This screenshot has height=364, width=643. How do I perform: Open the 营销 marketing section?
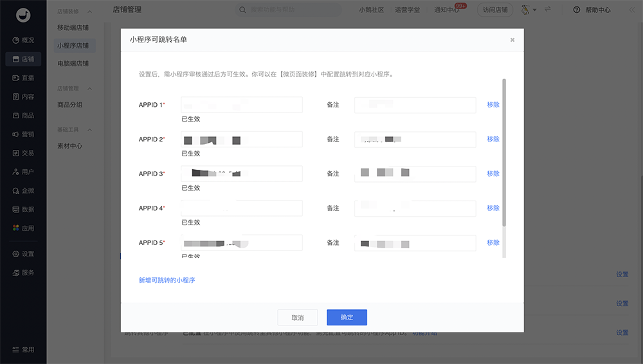point(16,134)
